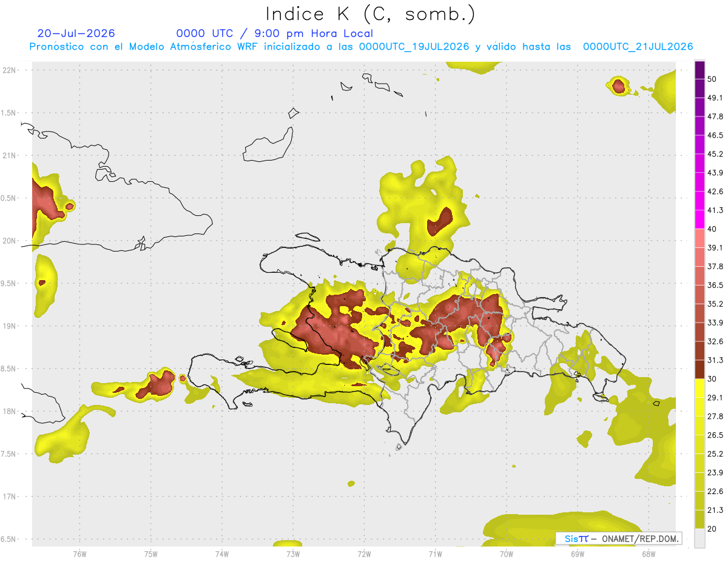728x562 pixels.
Task: Click the longitude label '69W'
Action: [x=578, y=554]
